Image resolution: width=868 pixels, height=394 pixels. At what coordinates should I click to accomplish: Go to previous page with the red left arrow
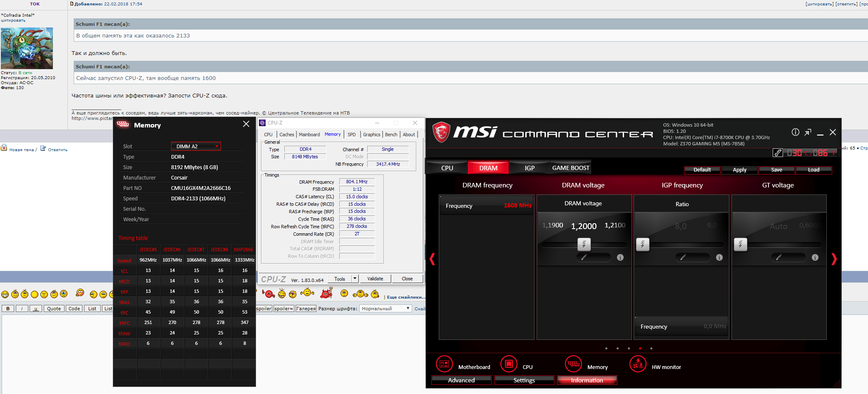(432, 259)
